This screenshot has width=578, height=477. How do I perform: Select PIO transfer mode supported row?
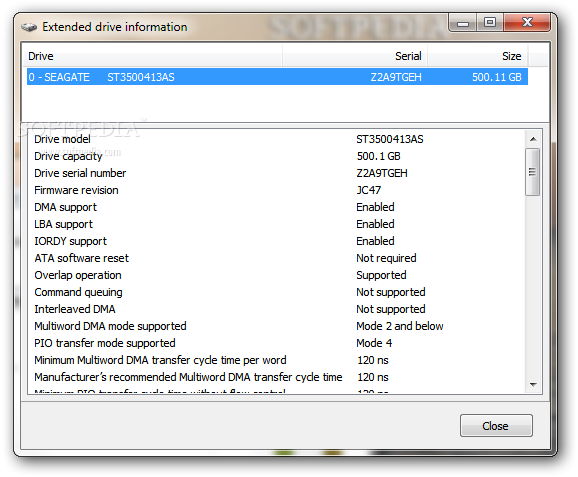tap(276, 343)
